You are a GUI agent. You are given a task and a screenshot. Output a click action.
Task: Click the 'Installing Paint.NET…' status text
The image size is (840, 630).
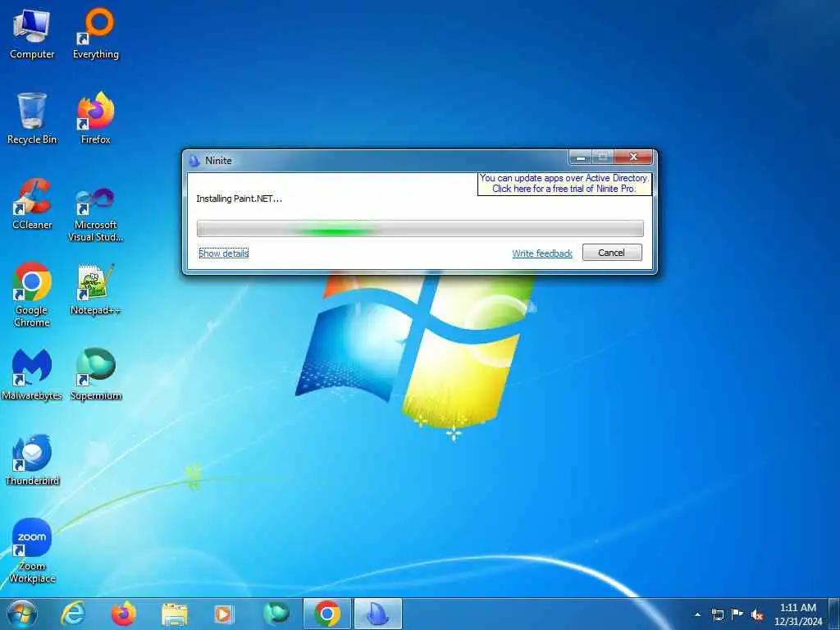coord(239,199)
